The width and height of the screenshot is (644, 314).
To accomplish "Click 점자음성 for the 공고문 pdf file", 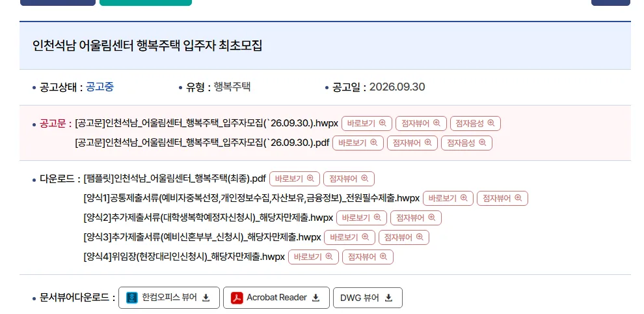I will (466, 143).
